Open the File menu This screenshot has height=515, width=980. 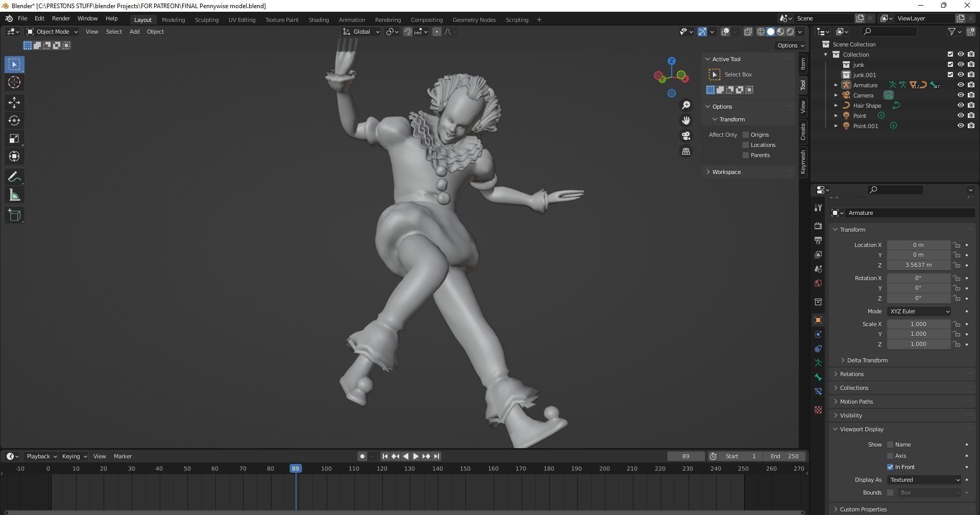click(22, 18)
